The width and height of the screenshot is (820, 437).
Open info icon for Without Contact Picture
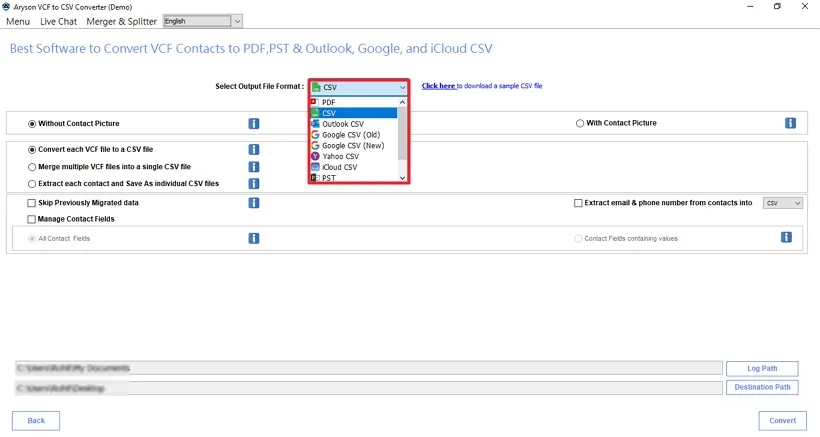coord(254,123)
